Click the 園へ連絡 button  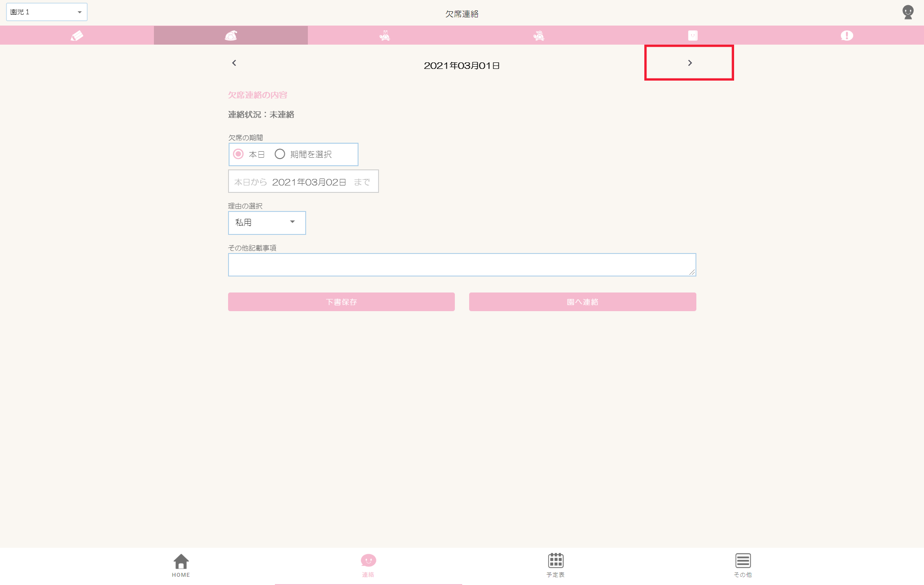point(582,302)
